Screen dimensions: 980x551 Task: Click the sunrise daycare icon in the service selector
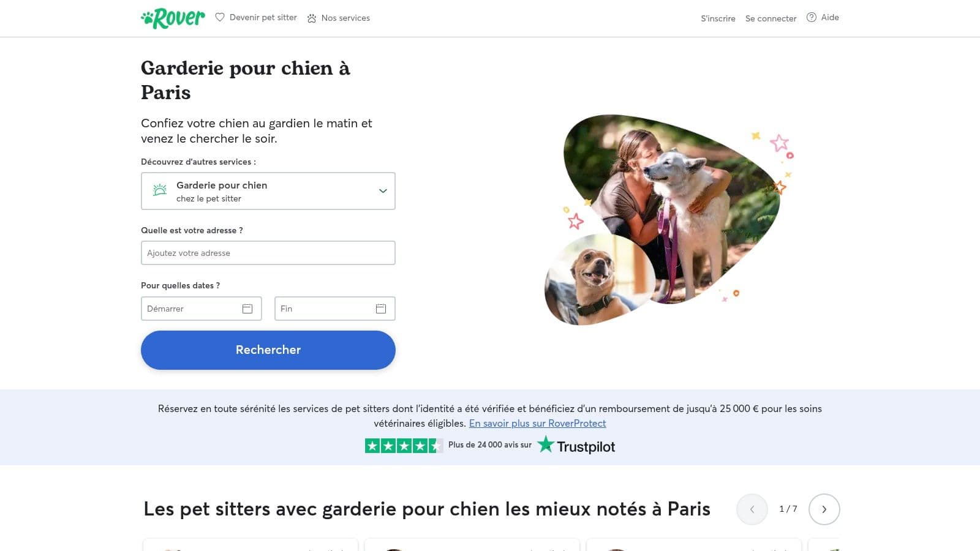coord(159,190)
